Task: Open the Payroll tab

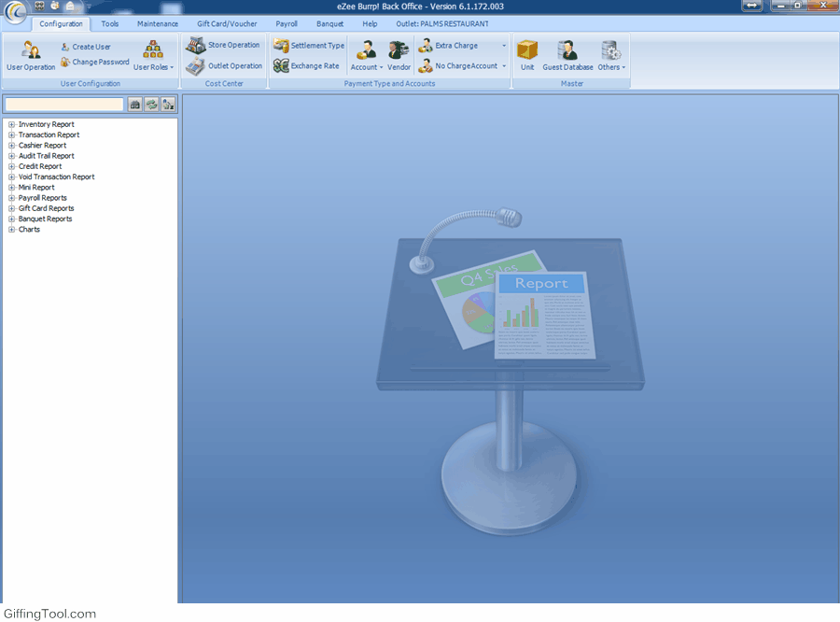Action: coord(287,23)
